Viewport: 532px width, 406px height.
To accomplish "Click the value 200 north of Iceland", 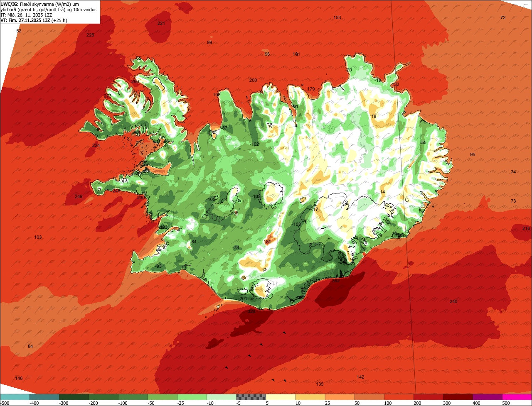I will click(x=253, y=80).
